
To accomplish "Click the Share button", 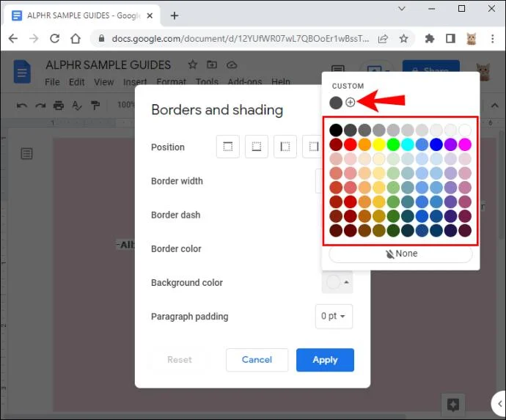I will tap(431, 67).
